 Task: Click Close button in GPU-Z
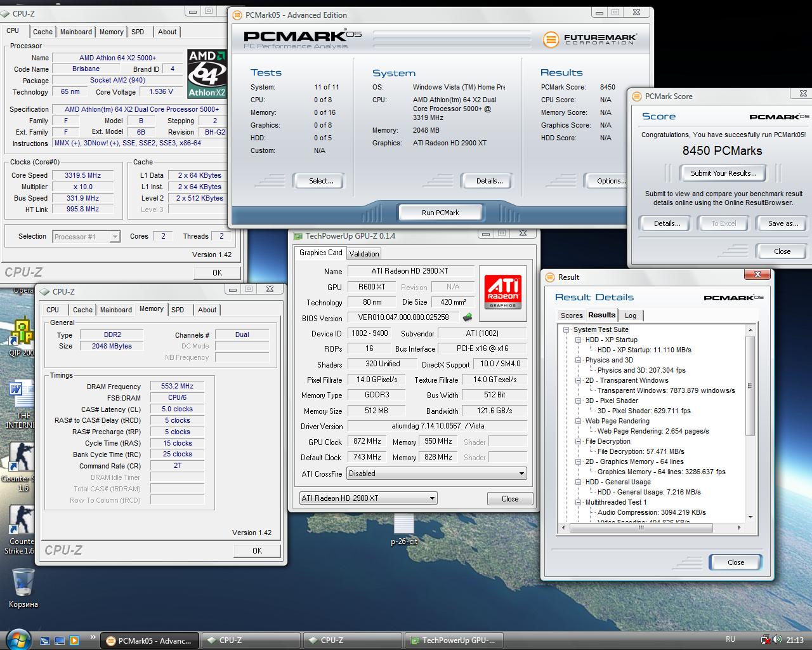pos(510,499)
